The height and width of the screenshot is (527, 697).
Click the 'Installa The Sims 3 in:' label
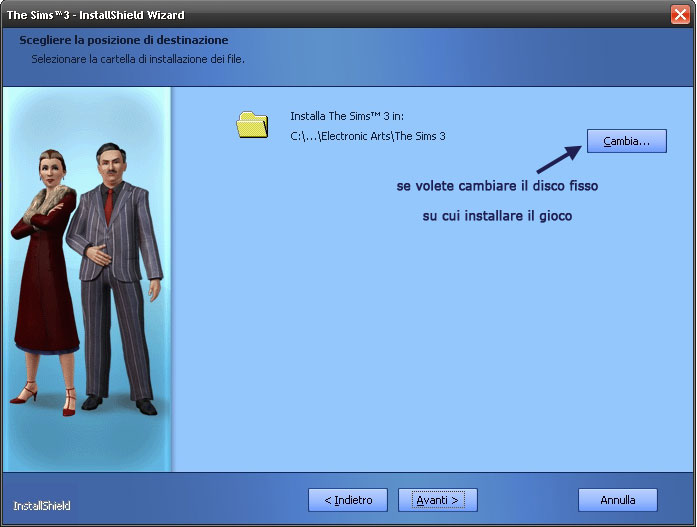click(347, 116)
